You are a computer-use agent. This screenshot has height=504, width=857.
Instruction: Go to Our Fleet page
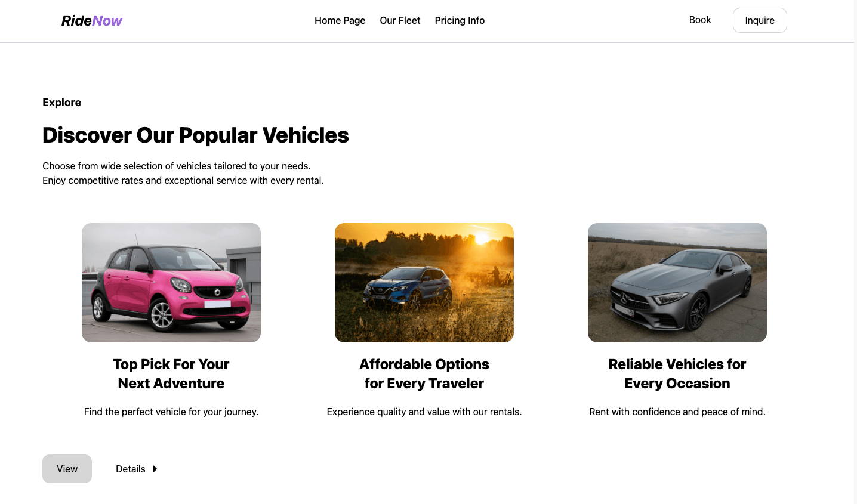[400, 20]
